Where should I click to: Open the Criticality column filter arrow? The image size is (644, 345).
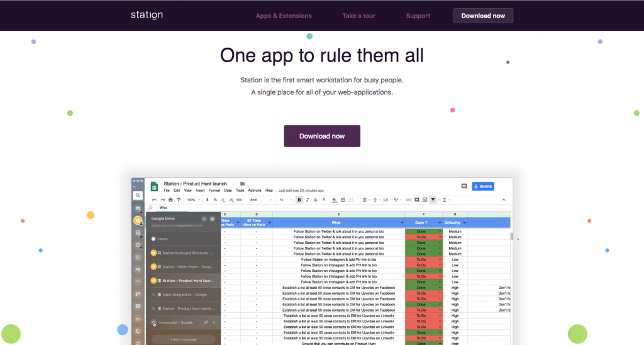click(x=465, y=222)
